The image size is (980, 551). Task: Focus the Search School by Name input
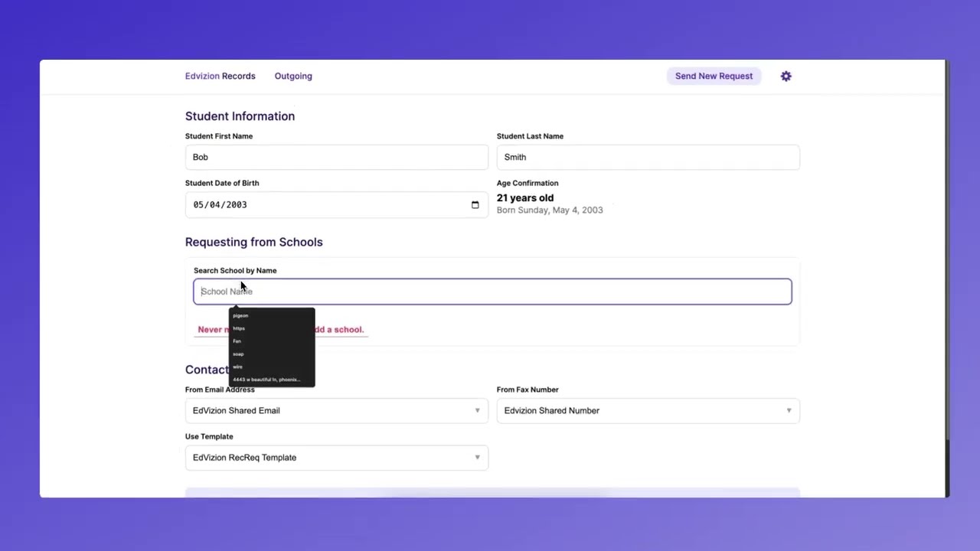(492, 292)
